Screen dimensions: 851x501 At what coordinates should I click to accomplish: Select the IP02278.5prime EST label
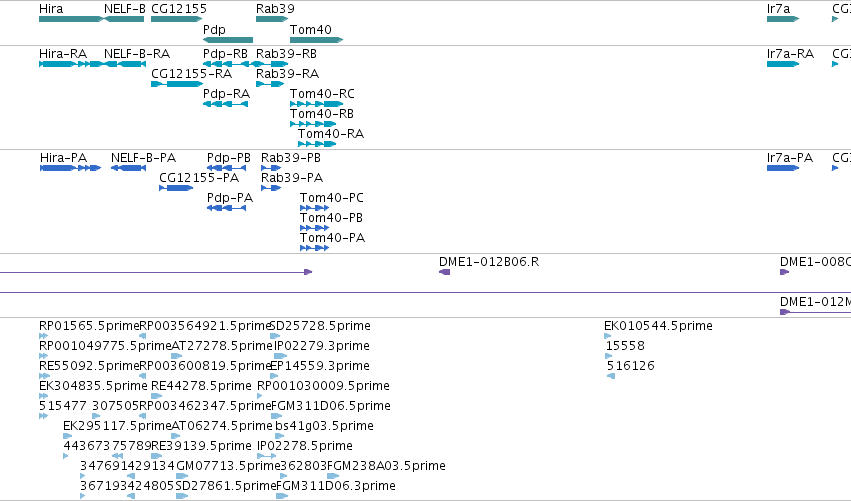click(305, 447)
